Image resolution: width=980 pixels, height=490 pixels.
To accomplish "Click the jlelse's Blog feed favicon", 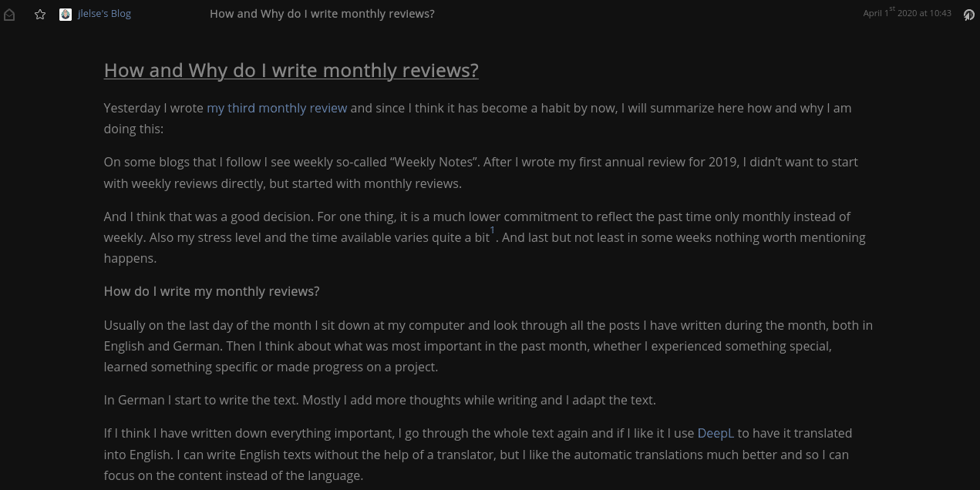I will point(66,14).
